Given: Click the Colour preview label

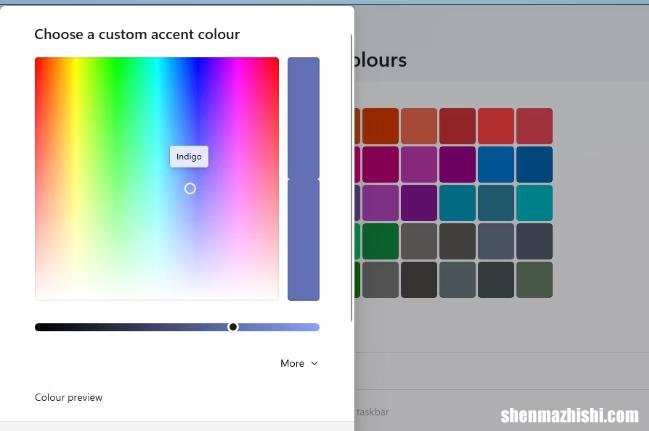Looking at the screenshot, I should click(69, 397).
